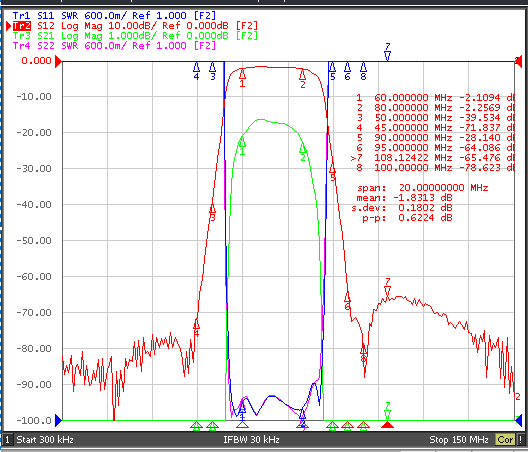This screenshot has height=452, width=528.
Task: Click the IFBW 30 kHz label
Action: click(251, 440)
